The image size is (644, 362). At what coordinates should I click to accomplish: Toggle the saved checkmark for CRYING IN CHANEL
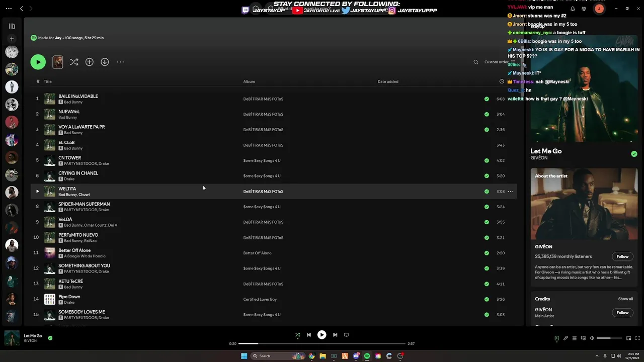[x=487, y=176]
